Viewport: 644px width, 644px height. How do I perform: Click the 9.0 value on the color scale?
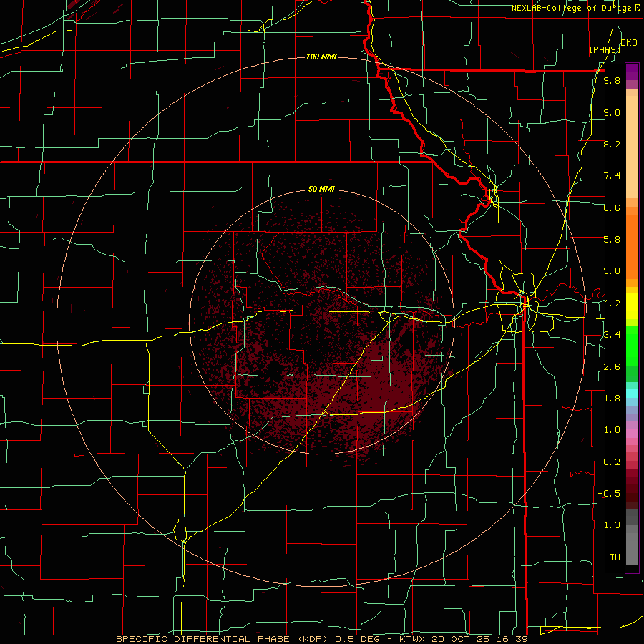click(612, 112)
